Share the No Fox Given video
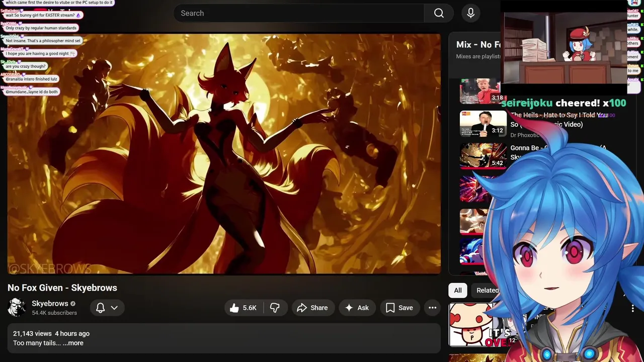Screen dimensions: 644x362 (312, 308)
